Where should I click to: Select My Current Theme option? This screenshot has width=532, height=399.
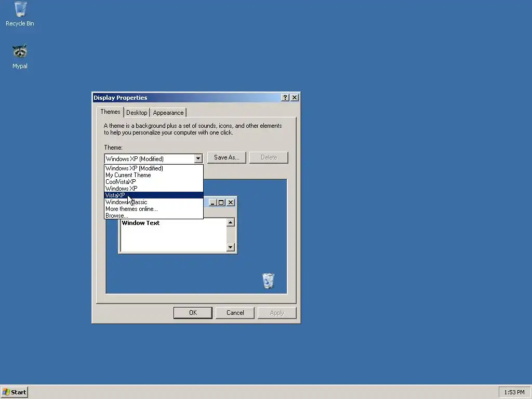154,175
